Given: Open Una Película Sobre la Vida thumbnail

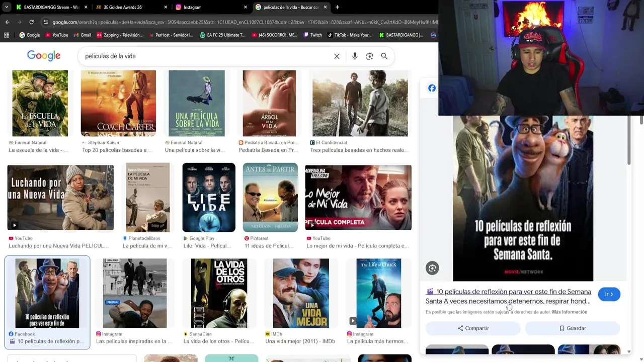Looking at the screenshot, I should click(x=197, y=103).
